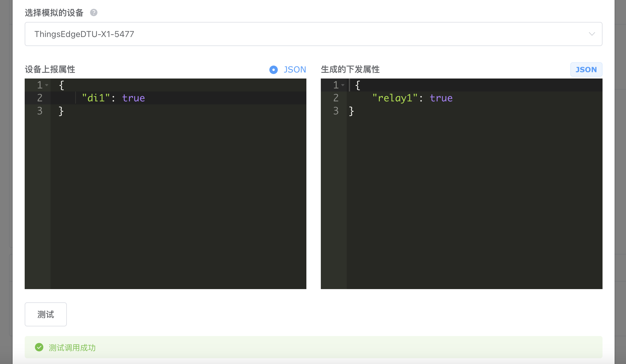Image resolution: width=626 pixels, height=364 pixels.
Task: Click the JSON label next to radio button
Action: point(295,70)
